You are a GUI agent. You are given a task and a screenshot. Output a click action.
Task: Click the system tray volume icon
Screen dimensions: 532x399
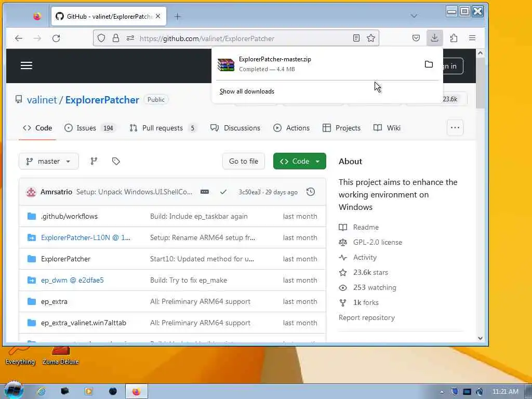tap(480, 392)
